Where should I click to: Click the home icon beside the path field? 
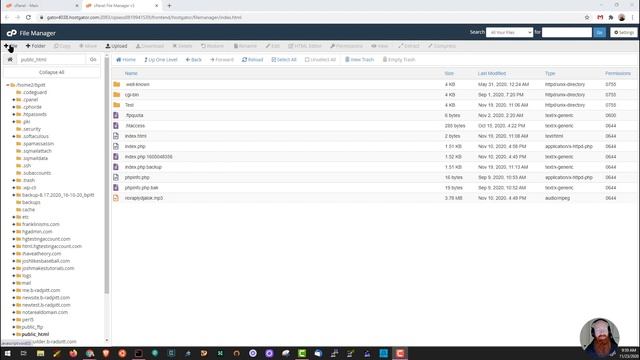(10, 60)
